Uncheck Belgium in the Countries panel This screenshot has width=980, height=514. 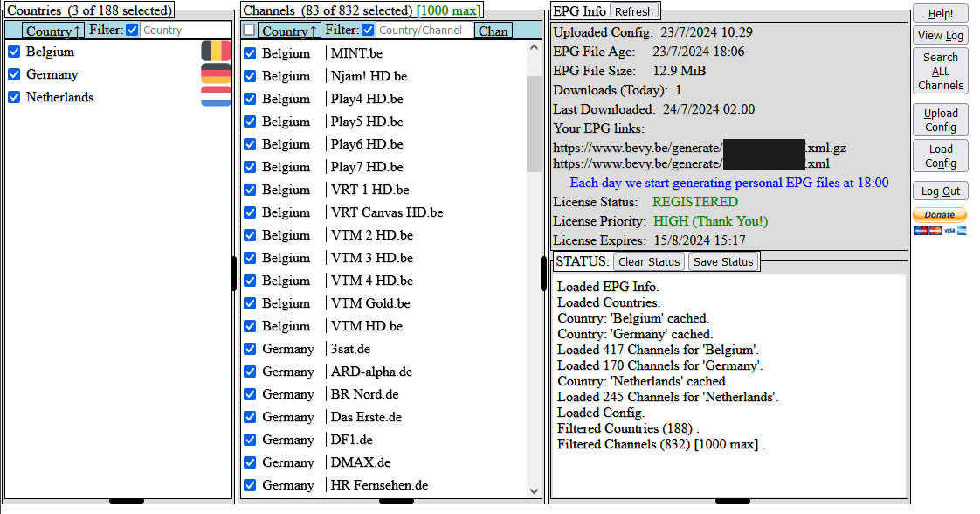(14, 52)
